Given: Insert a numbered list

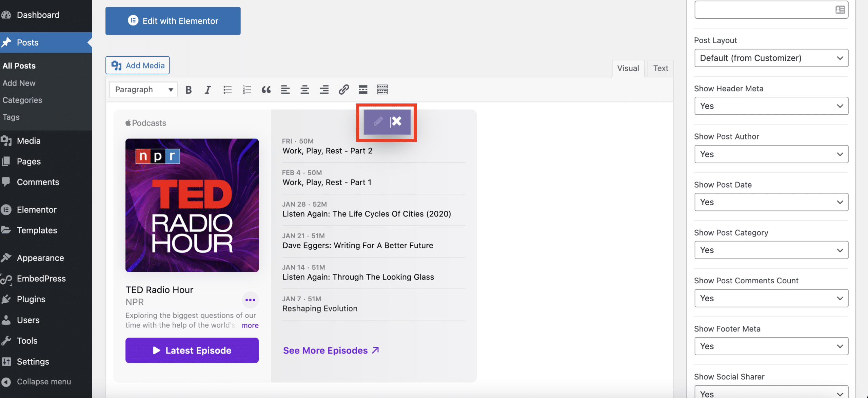Looking at the screenshot, I should tap(247, 89).
